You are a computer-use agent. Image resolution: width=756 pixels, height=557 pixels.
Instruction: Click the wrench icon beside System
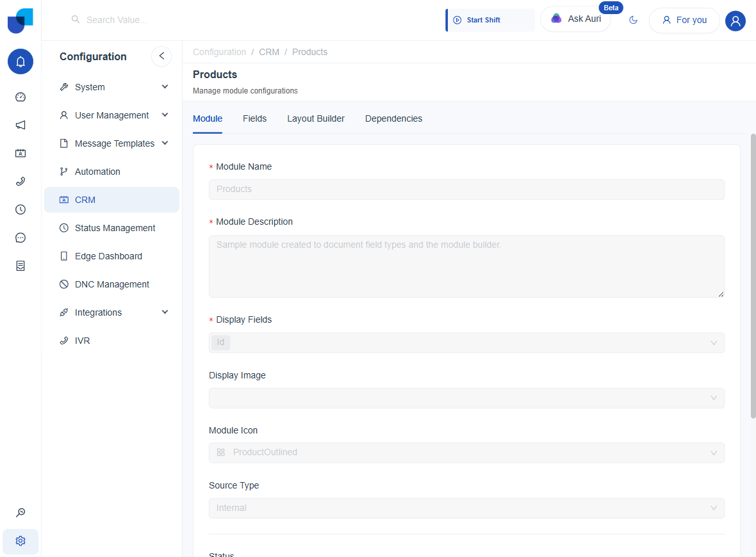(63, 87)
